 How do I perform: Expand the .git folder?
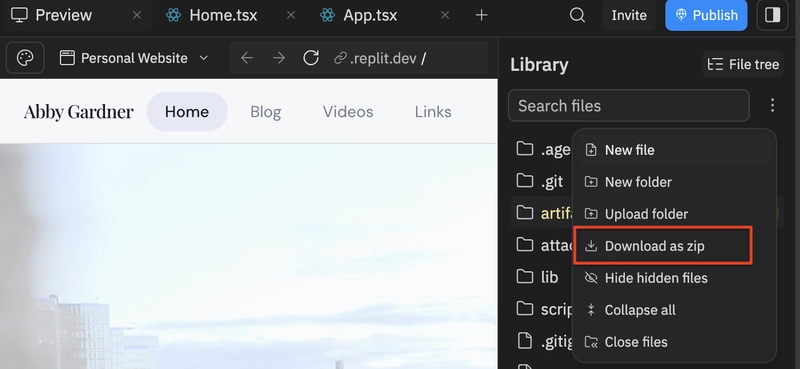pyautogui.click(x=540, y=181)
